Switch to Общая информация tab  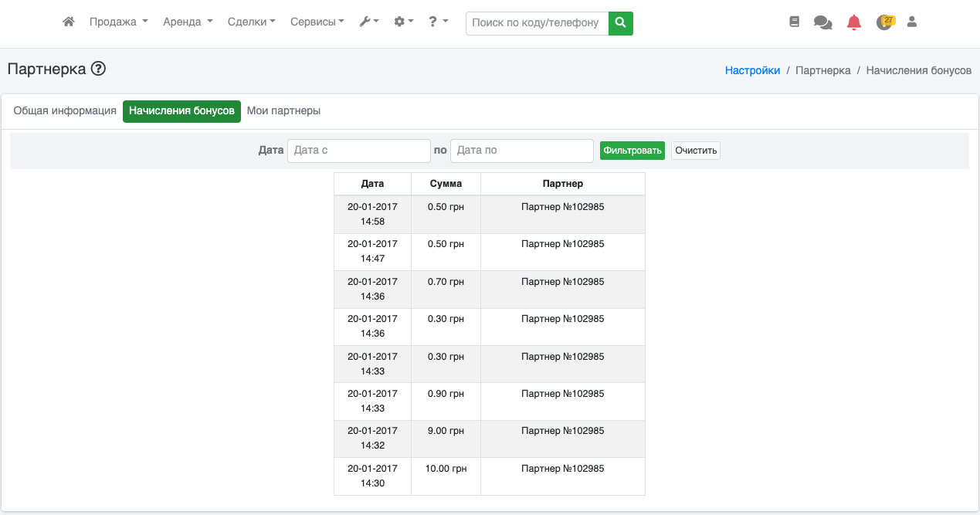point(65,111)
